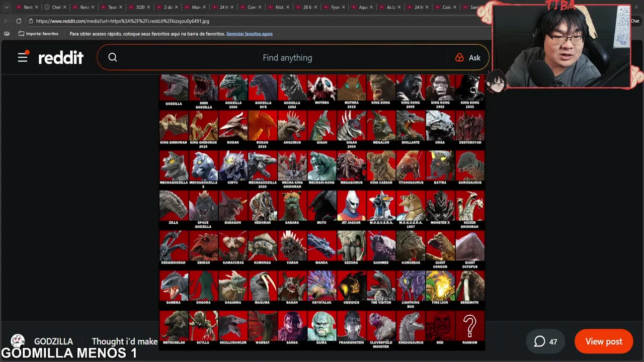Click the Destoroyah portrait
This screenshot has width=644, height=362.
[470, 126]
